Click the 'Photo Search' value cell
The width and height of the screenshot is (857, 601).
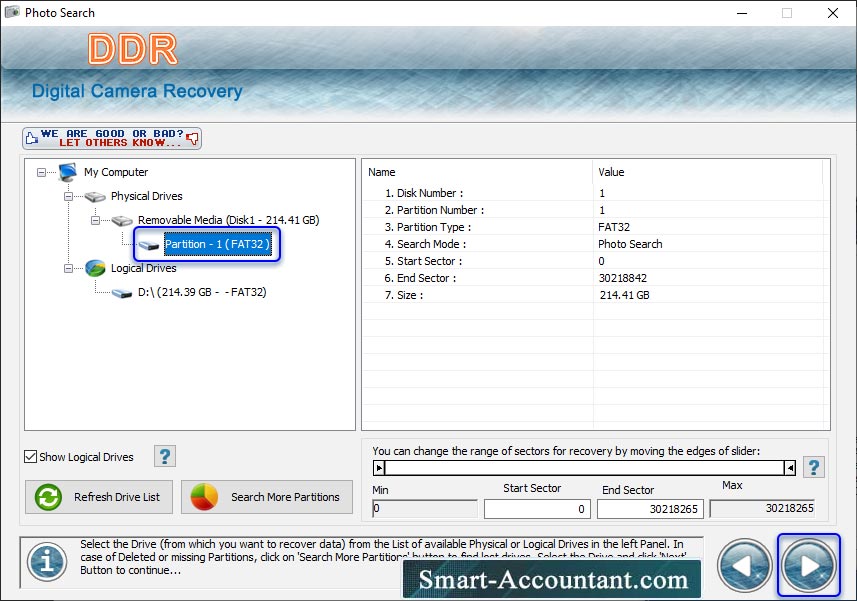[630, 244]
